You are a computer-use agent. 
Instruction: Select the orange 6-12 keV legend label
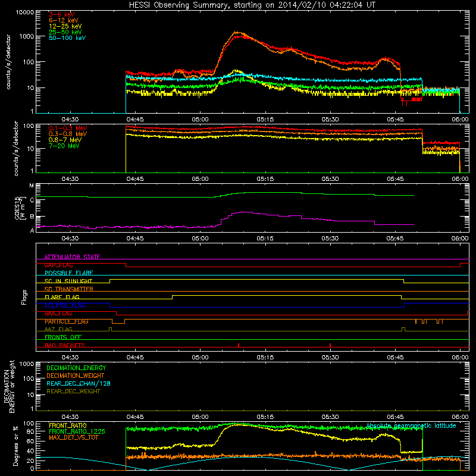(64, 20)
